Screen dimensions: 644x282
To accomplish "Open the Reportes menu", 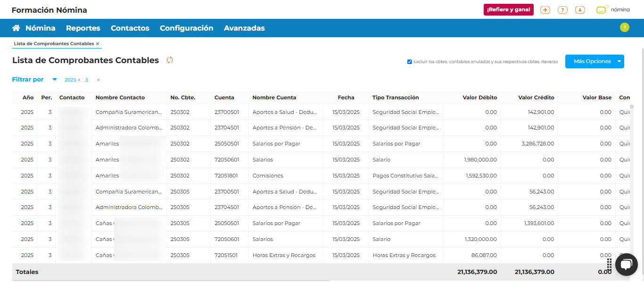I will click(x=83, y=28).
